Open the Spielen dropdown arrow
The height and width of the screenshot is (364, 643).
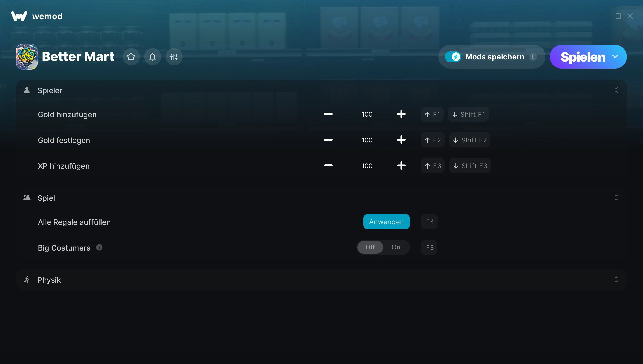point(615,57)
